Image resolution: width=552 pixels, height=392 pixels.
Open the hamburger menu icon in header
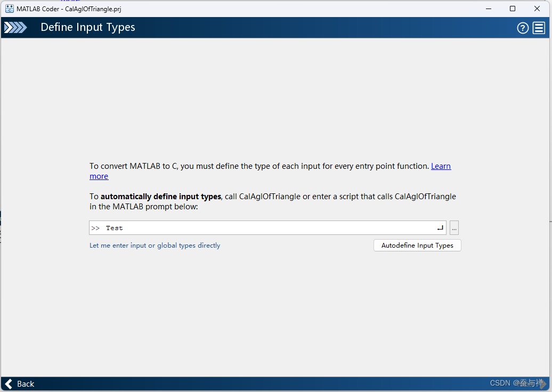coord(539,28)
